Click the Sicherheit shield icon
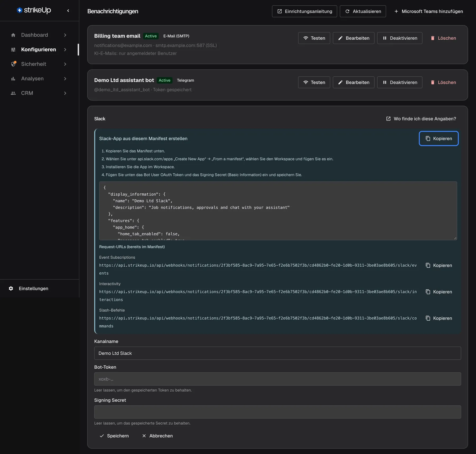 tap(13, 64)
